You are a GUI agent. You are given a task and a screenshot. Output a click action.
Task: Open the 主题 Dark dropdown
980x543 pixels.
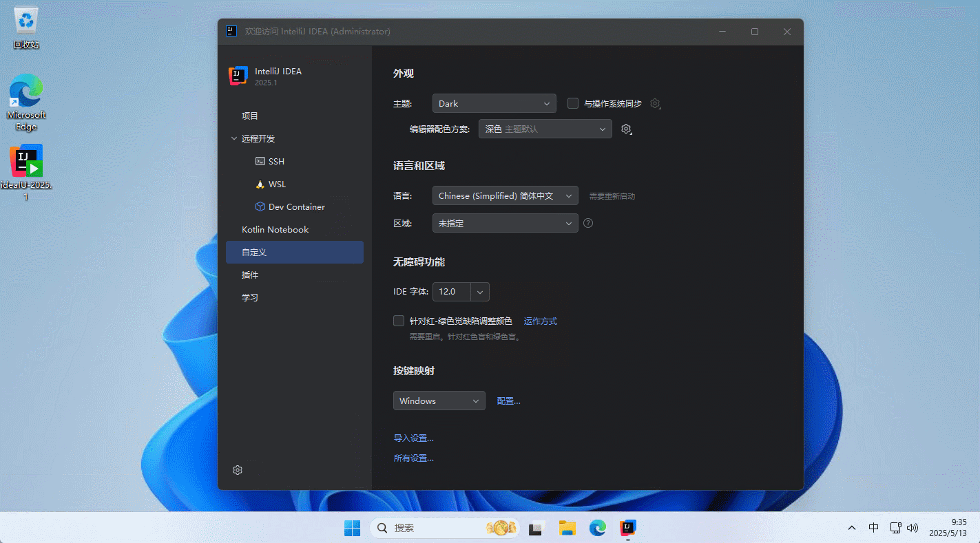tap(494, 104)
